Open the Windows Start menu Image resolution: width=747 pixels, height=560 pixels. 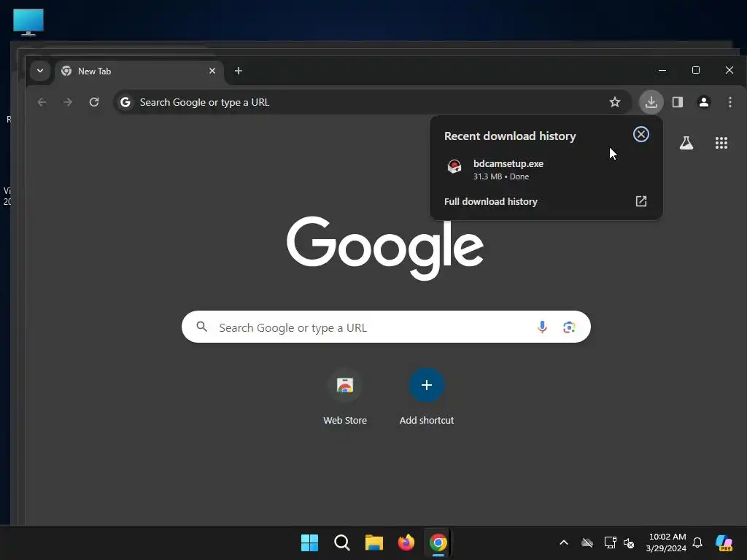tap(309, 542)
